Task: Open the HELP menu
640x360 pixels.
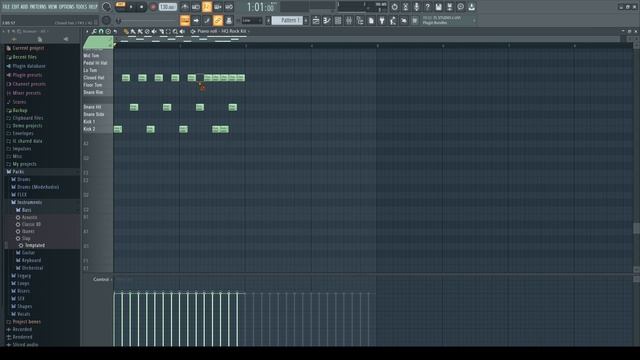Action: [x=93, y=7]
